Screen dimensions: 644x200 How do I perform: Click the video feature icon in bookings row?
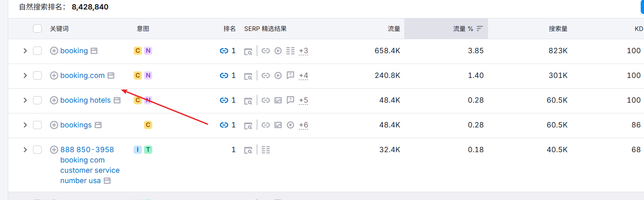(290, 125)
